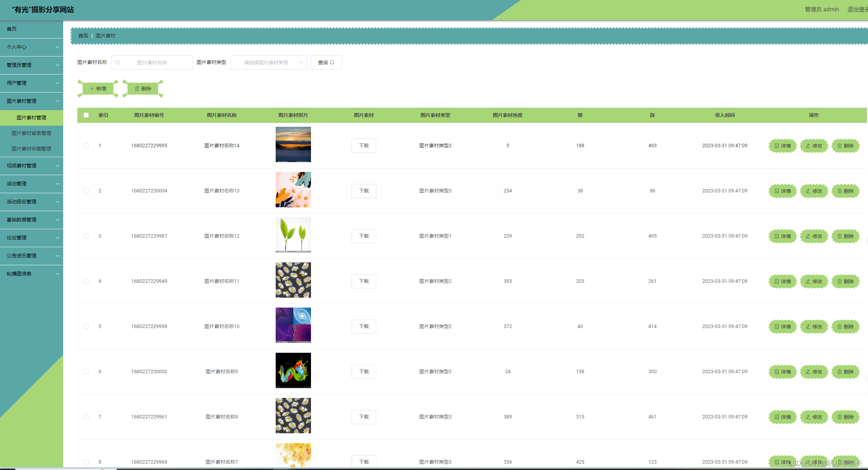Open 图片素材留言管理 in the sidebar

click(x=31, y=133)
